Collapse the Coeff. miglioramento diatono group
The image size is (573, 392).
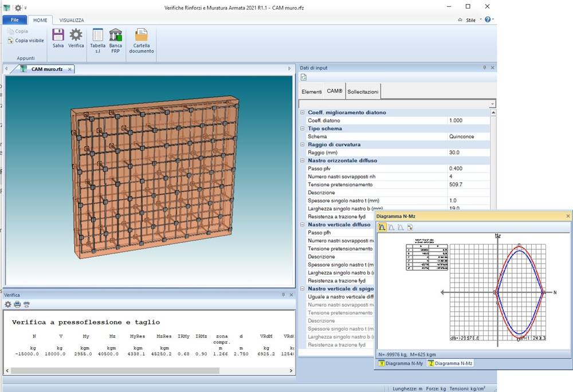click(x=302, y=112)
